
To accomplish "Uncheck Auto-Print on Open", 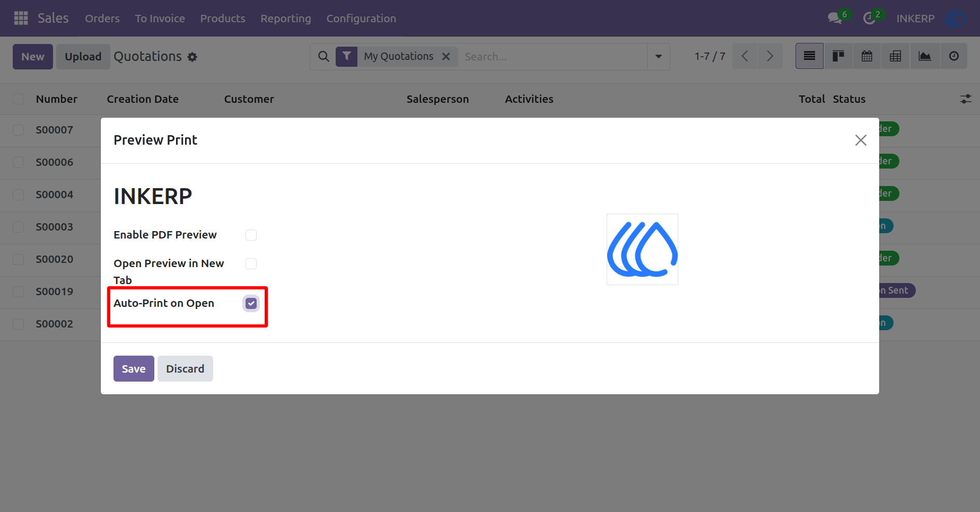I will point(251,303).
